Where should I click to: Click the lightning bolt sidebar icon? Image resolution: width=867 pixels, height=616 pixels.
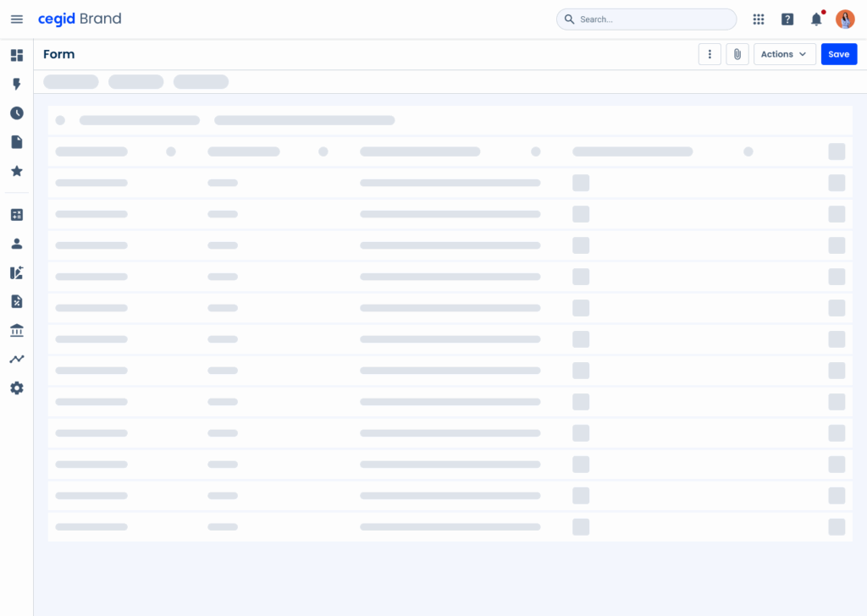point(17,85)
